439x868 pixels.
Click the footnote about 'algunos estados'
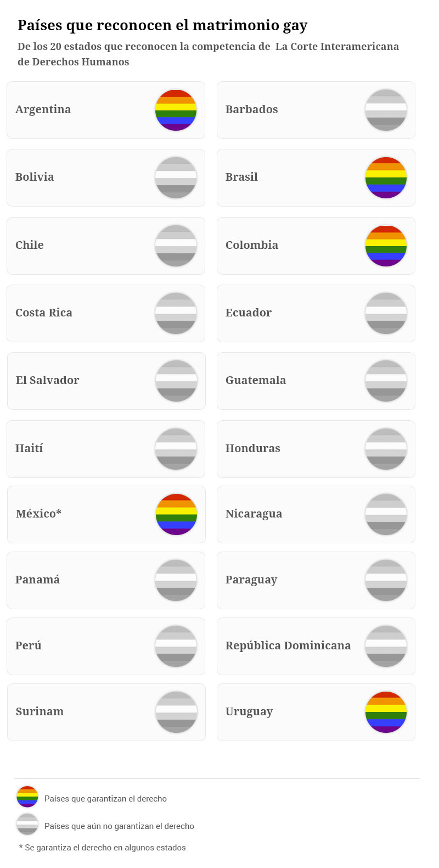103,848
